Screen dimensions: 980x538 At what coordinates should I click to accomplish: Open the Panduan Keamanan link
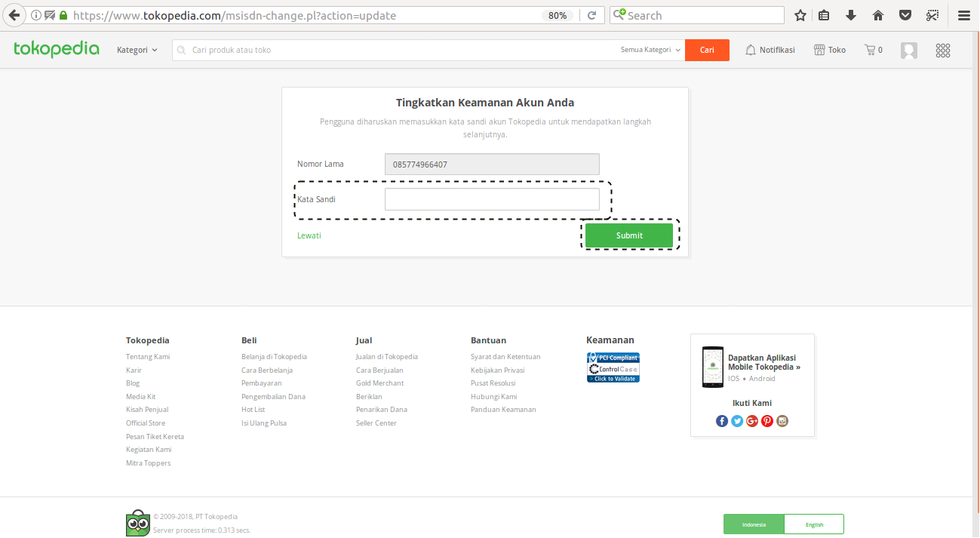point(503,410)
